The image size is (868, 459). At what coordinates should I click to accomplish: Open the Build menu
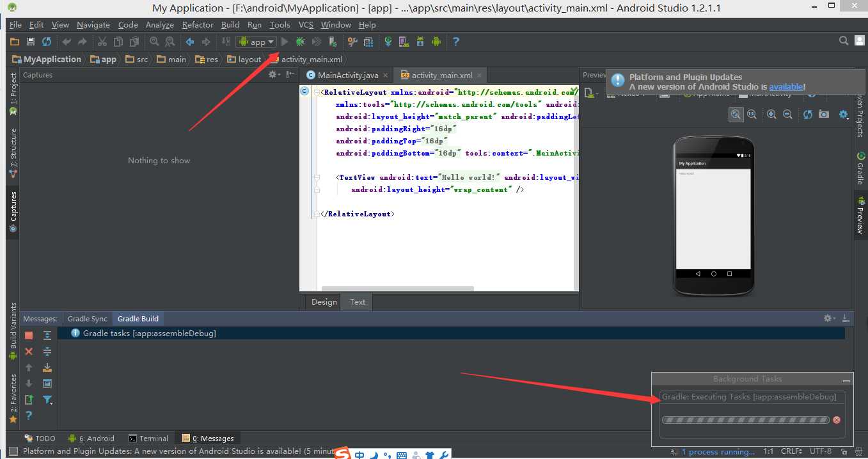tap(230, 25)
